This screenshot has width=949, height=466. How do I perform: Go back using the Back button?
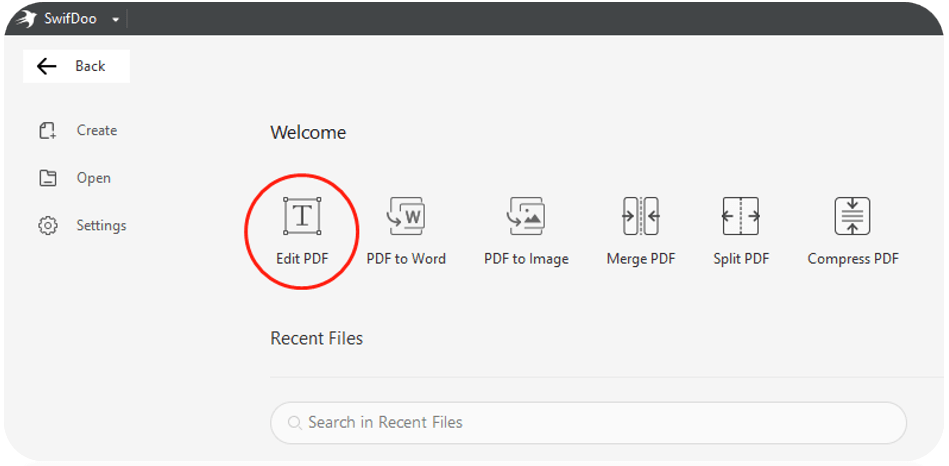76,66
